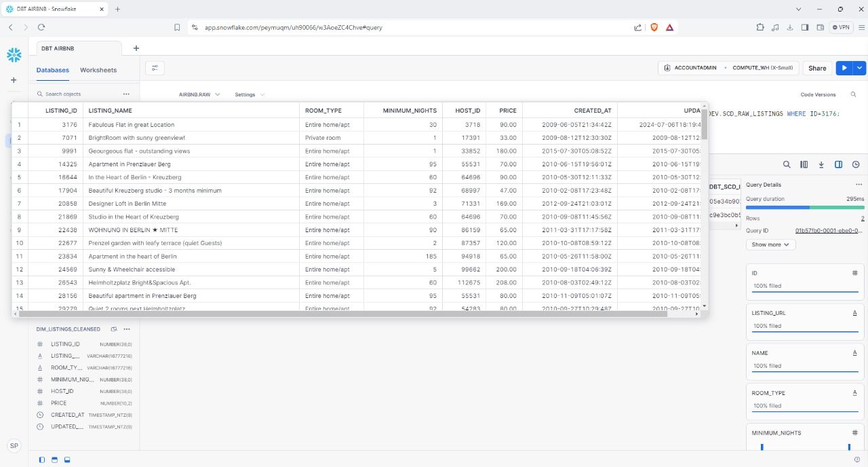The height and width of the screenshot is (467, 868).
Task: Open the query history clock icon
Action: coord(856,164)
